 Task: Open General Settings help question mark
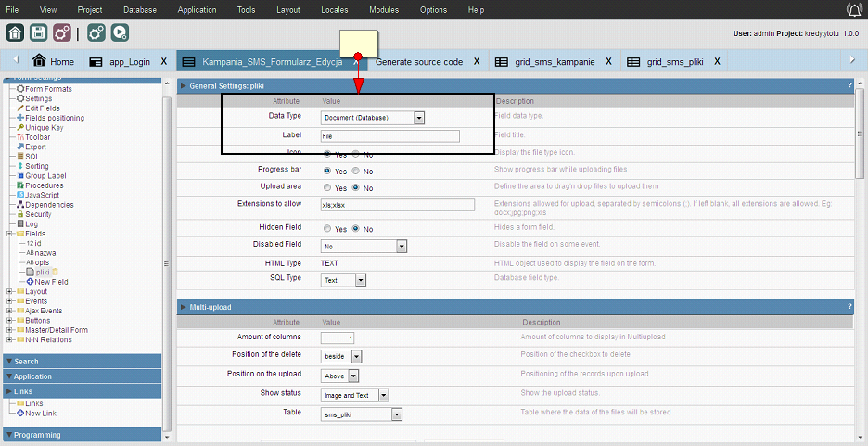click(x=849, y=85)
